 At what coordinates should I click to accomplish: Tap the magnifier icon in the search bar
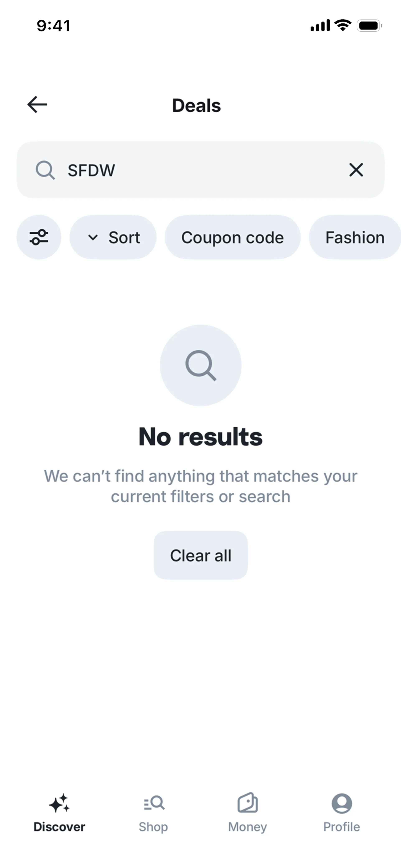pyautogui.click(x=45, y=170)
